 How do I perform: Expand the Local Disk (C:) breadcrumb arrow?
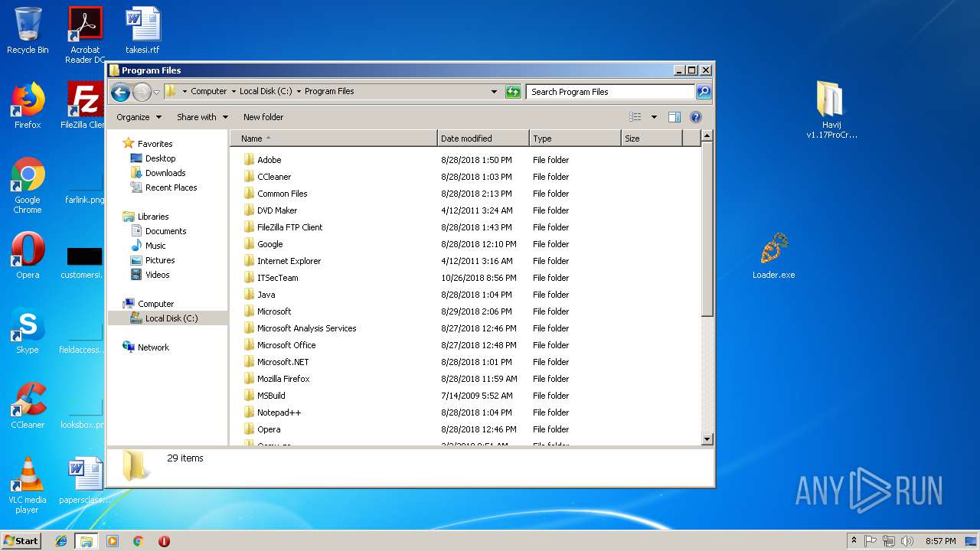[299, 91]
